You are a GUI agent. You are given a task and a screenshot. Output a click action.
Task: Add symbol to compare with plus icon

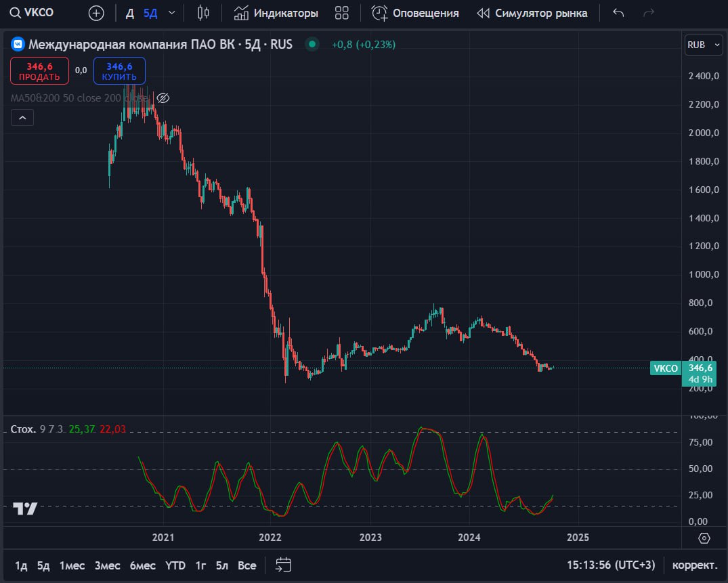tap(96, 13)
